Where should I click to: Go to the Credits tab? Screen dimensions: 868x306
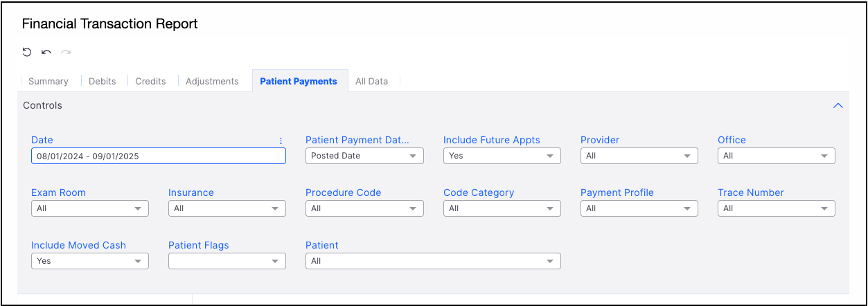click(150, 81)
